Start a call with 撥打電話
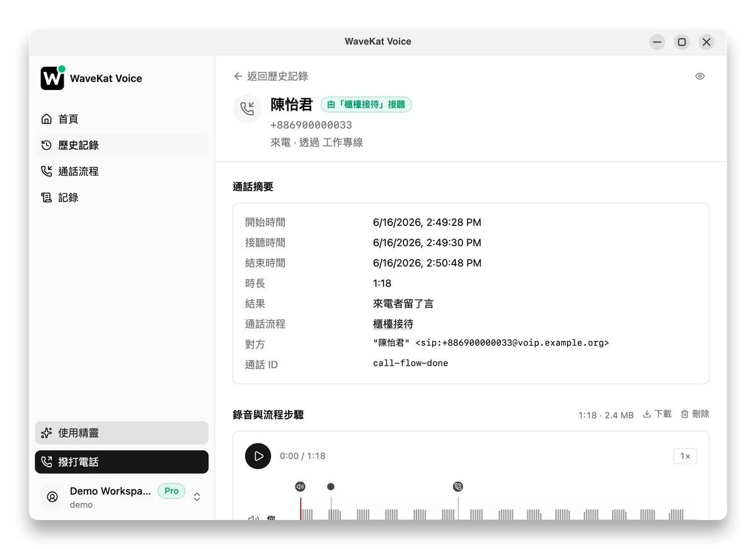Viewport: 756px width, 549px height. (122, 461)
